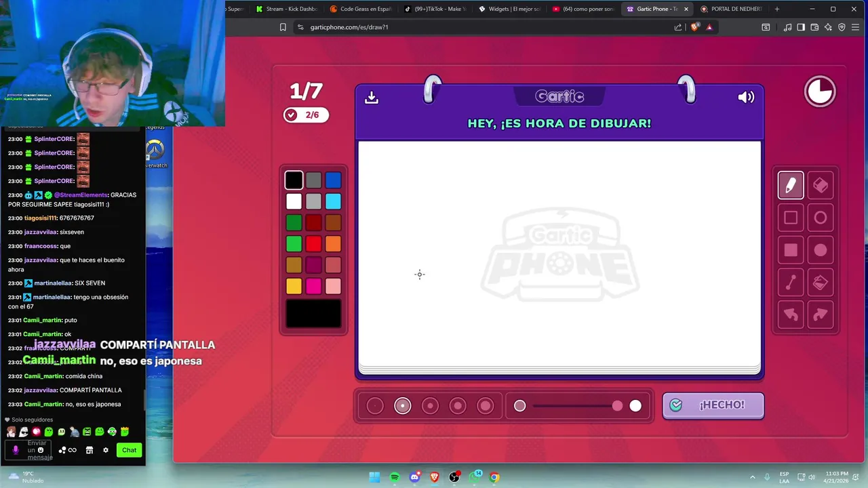Image resolution: width=868 pixels, height=488 pixels.
Task: Switch to the Widgets browser tab
Action: (x=509, y=9)
